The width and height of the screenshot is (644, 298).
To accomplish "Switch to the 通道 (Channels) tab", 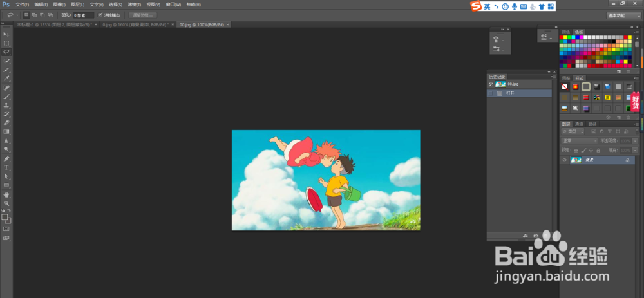I will coord(579,124).
